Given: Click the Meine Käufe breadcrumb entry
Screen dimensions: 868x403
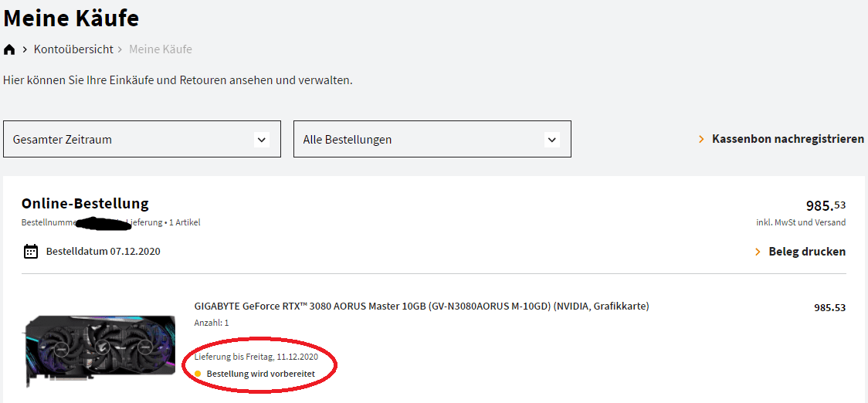Looking at the screenshot, I should click(161, 49).
